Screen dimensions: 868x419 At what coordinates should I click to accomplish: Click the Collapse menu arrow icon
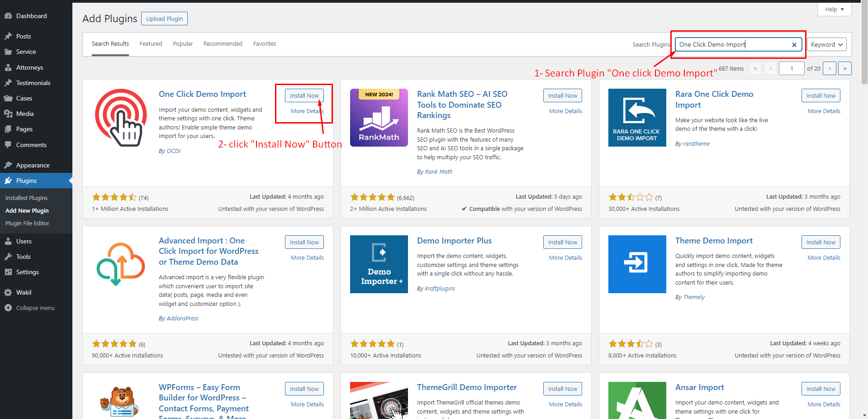coord(8,308)
